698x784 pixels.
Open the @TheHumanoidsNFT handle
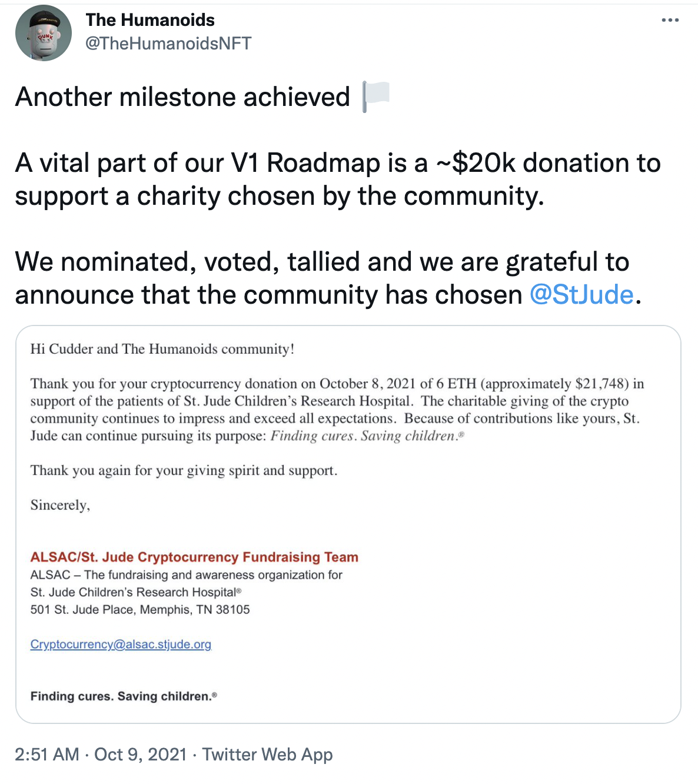click(168, 44)
